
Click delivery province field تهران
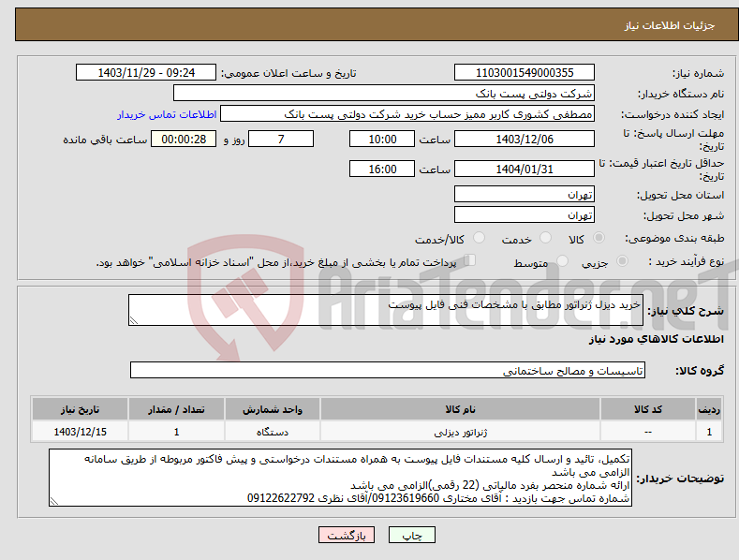(525, 194)
